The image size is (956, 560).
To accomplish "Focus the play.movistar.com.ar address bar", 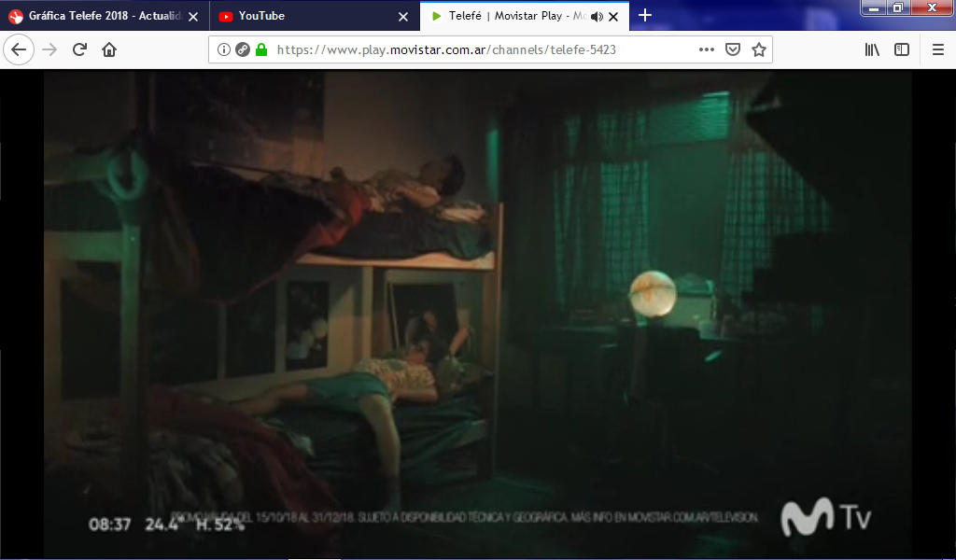I will pyautogui.click(x=467, y=49).
